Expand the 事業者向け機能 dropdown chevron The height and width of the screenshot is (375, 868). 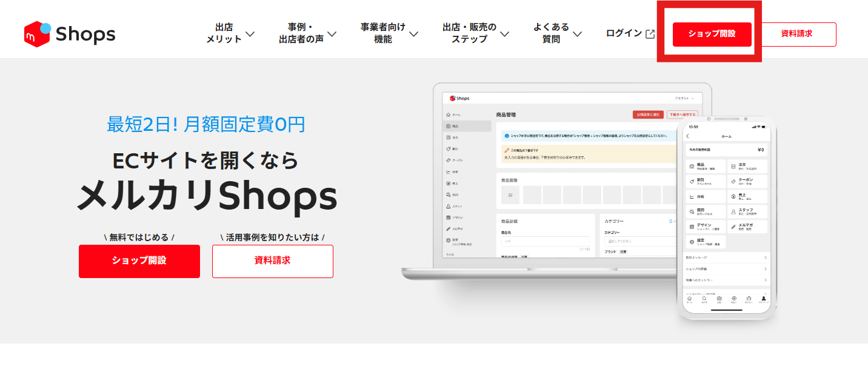coord(413,34)
